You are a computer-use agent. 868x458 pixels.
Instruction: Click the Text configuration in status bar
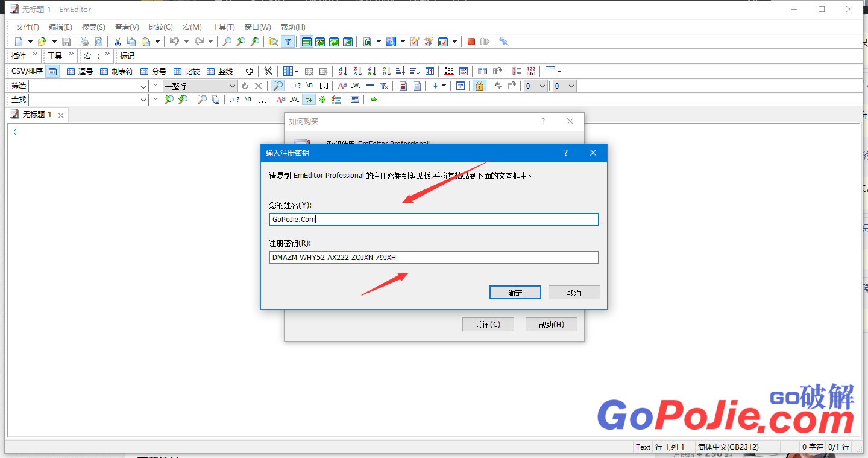(643, 447)
